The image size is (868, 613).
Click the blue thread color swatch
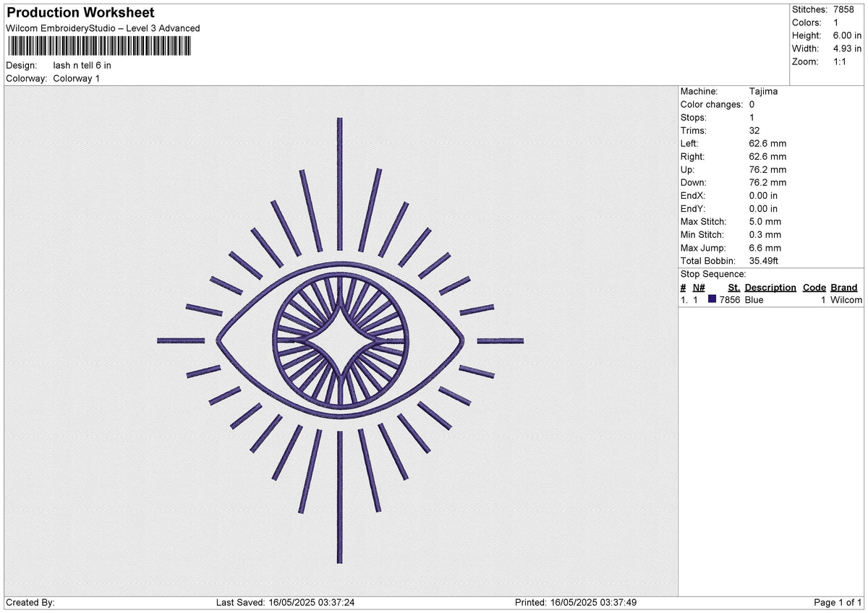point(712,299)
